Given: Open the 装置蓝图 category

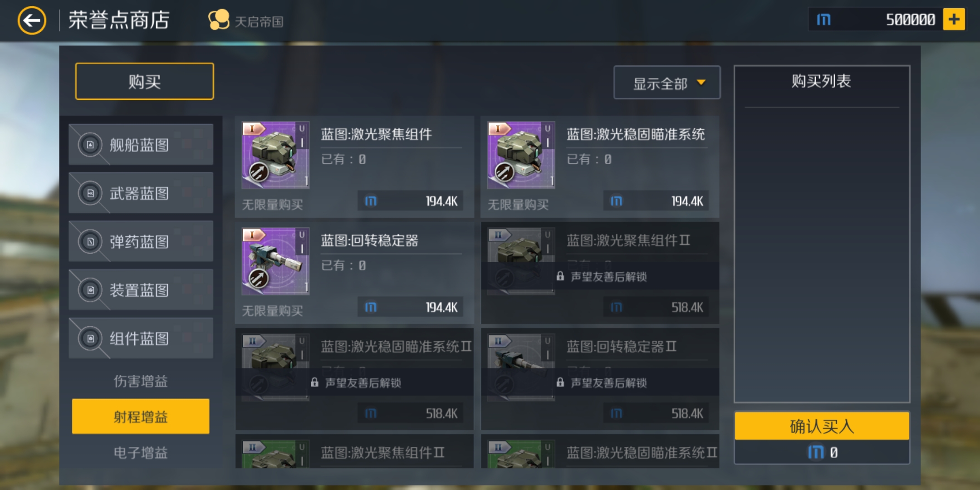Looking at the screenshot, I should [x=141, y=290].
